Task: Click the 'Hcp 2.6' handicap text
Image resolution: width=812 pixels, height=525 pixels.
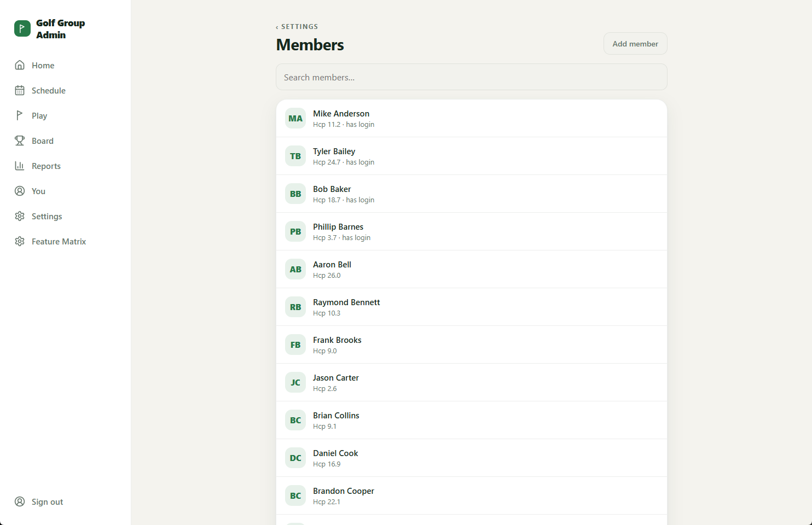Action: (325, 389)
